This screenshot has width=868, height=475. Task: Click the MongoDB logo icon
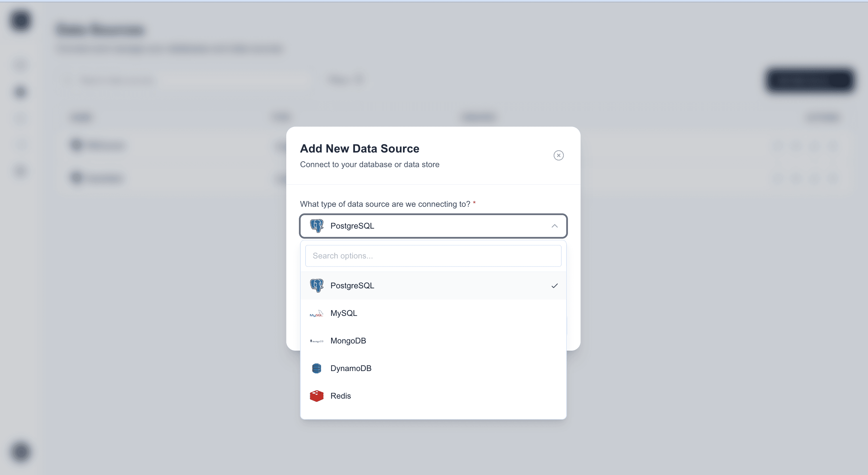pos(316,341)
